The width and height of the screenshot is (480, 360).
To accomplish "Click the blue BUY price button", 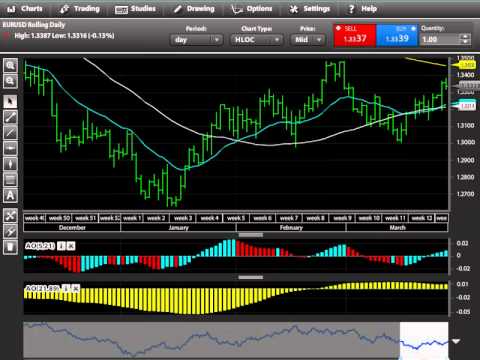I will point(397,35).
